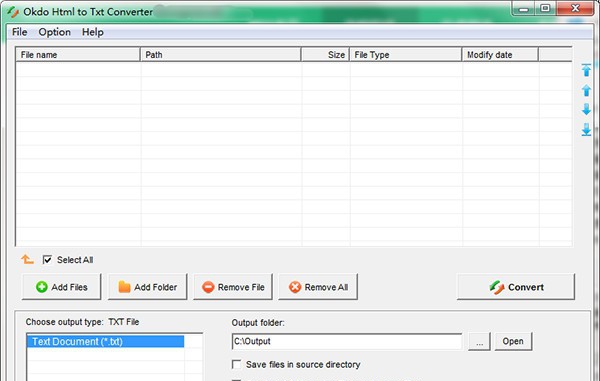Click the Remove All button

pyautogui.click(x=318, y=287)
